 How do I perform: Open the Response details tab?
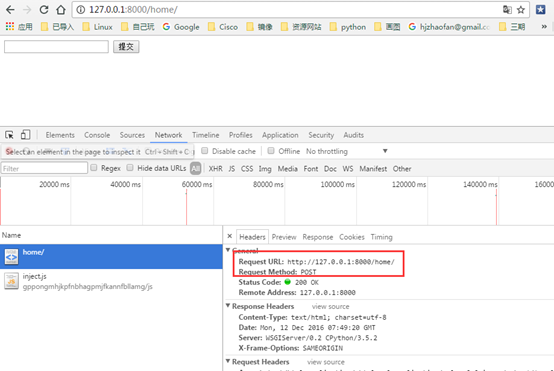pyautogui.click(x=318, y=237)
